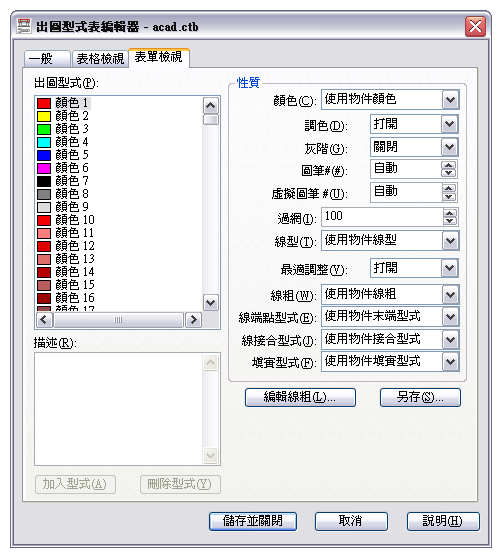Open the 顏色(C) color dropdown
The width and height of the screenshot is (502, 558).
(x=450, y=100)
